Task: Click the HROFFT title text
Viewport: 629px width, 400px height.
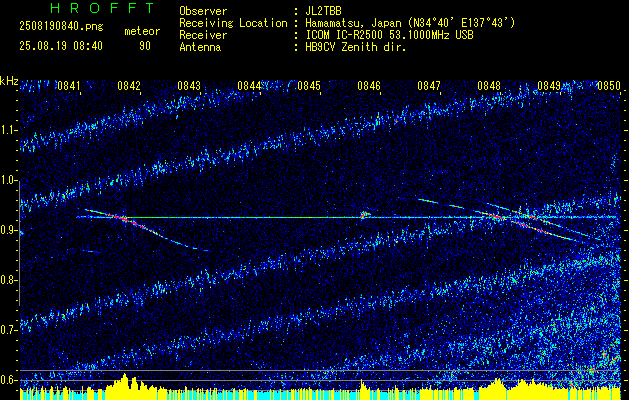Action: 103,8
